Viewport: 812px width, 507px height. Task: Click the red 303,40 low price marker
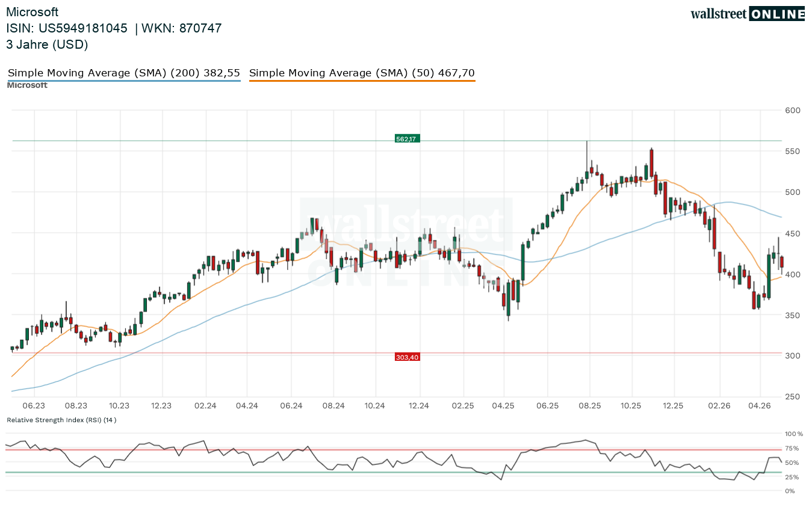407,357
